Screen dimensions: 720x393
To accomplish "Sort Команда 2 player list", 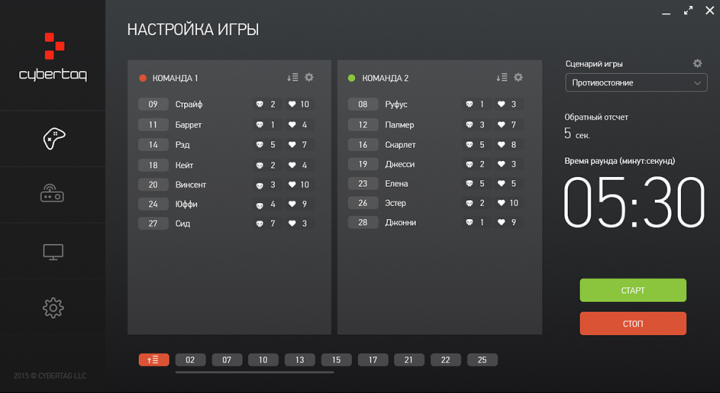I will click(501, 78).
